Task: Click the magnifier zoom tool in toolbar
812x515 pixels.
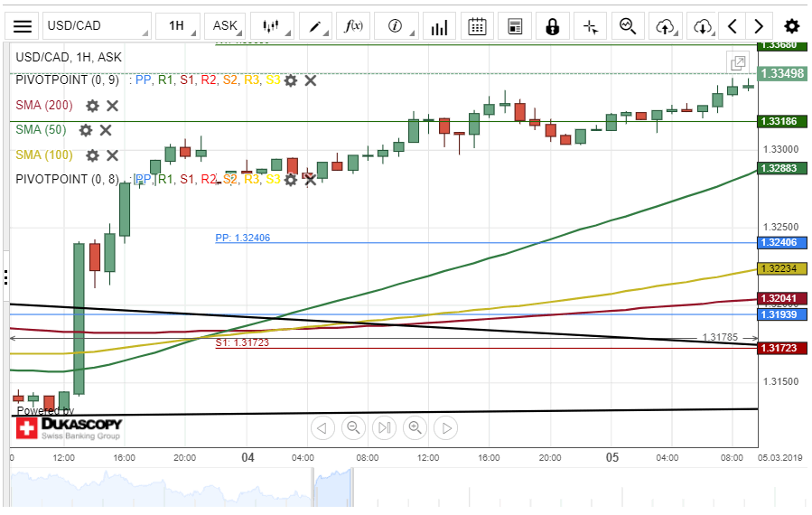Action: [628, 26]
